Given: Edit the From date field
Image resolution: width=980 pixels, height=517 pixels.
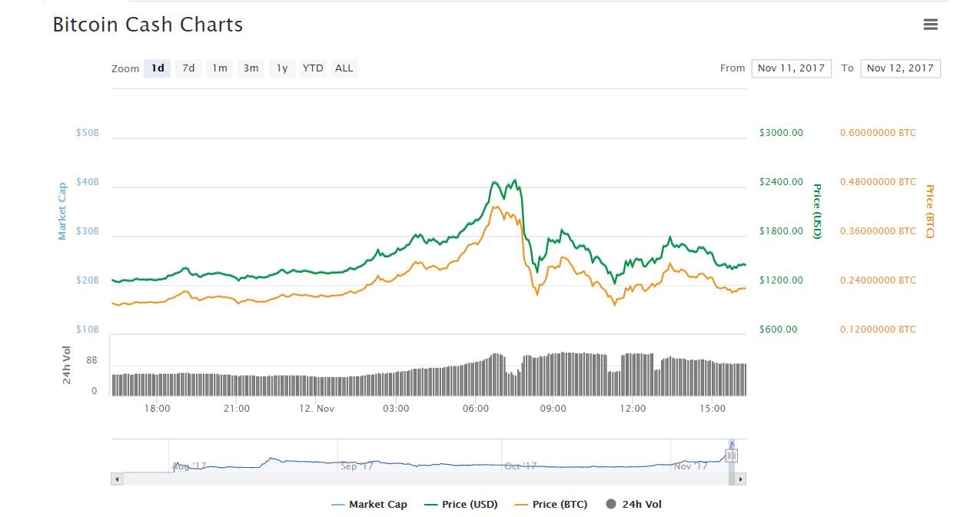Looking at the screenshot, I should [x=791, y=68].
